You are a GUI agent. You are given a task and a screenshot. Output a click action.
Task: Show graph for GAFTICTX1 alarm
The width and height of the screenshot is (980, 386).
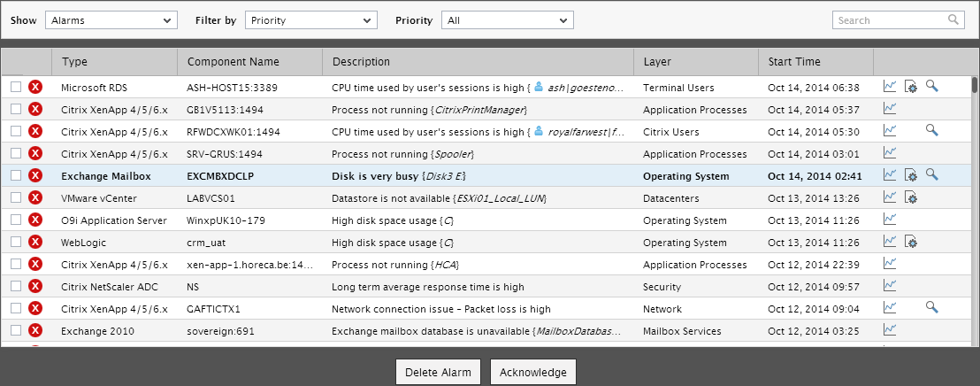tap(890, 307)
